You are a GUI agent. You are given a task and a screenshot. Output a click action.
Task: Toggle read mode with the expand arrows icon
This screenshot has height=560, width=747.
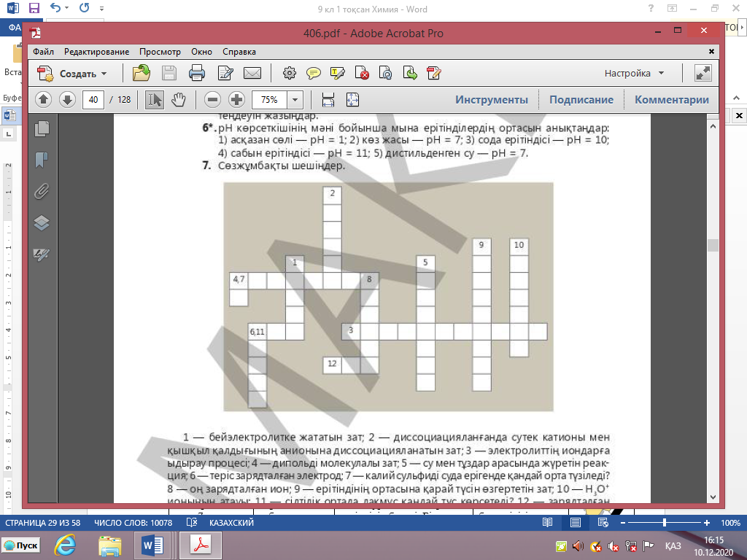703,74
